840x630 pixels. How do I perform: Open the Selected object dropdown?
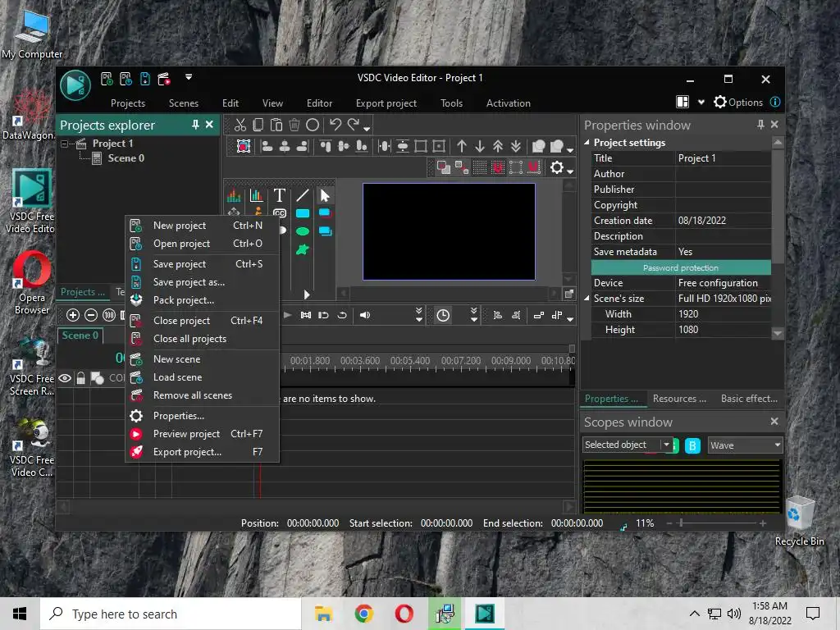click(665, 445)
